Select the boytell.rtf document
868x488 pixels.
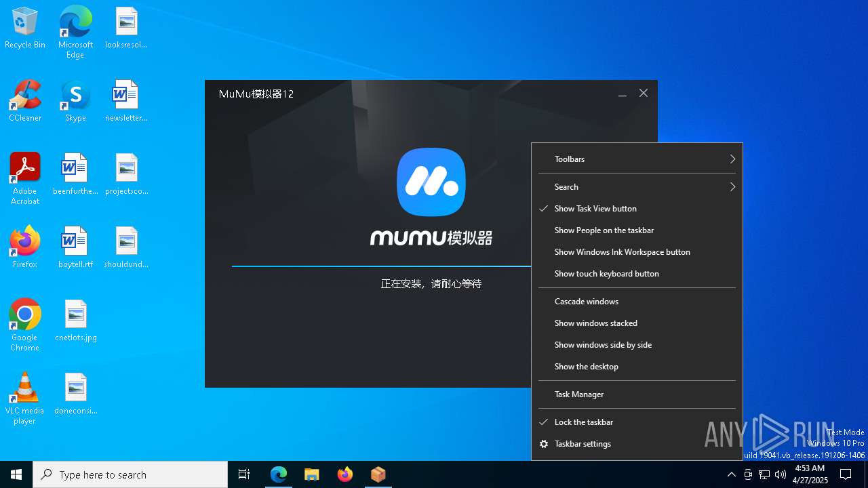click(75, 247)
